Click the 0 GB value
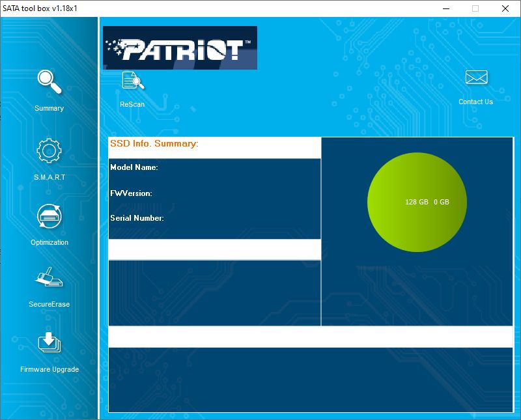521x420 pixels. 442,202
